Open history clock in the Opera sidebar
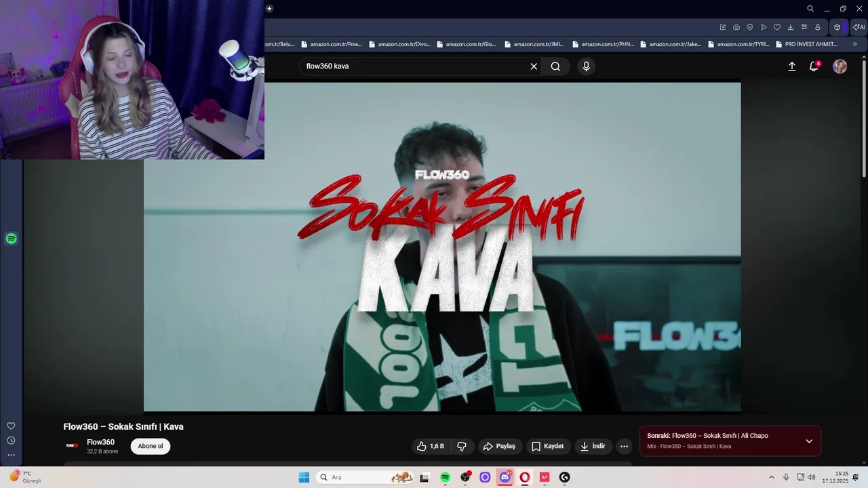The image size is (868, 488). [11, 441]
